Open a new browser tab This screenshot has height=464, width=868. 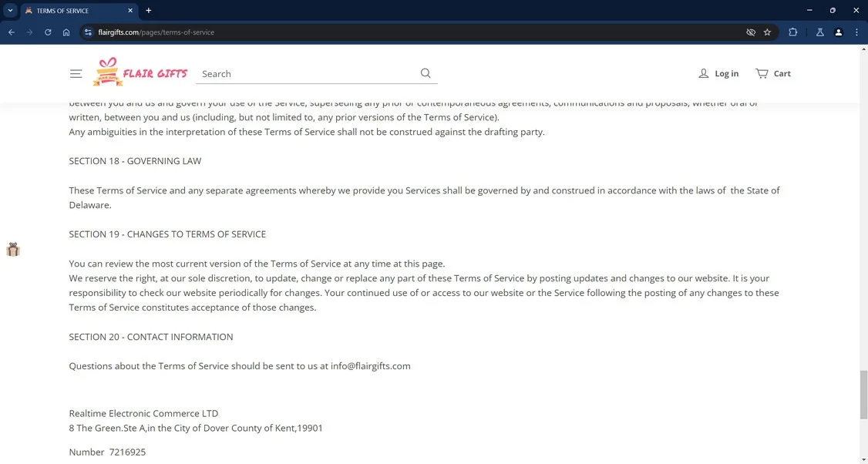(x=148, y=10)
